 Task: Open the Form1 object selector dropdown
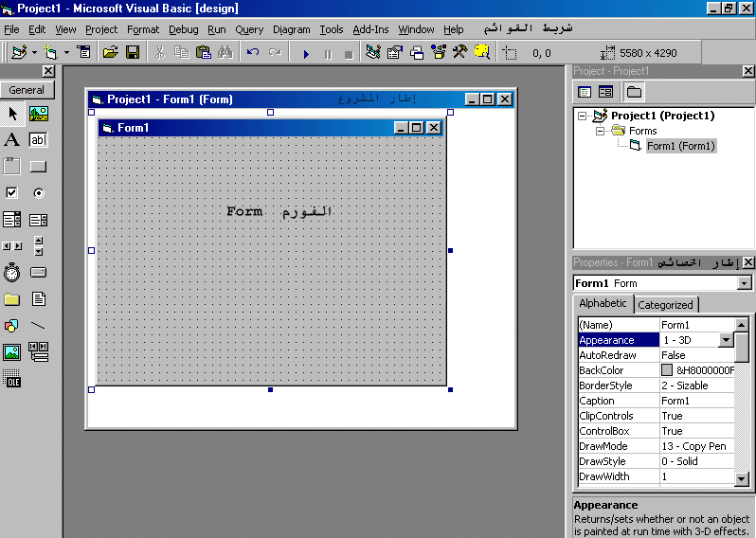pyautogui.click(x=744, y=283)
